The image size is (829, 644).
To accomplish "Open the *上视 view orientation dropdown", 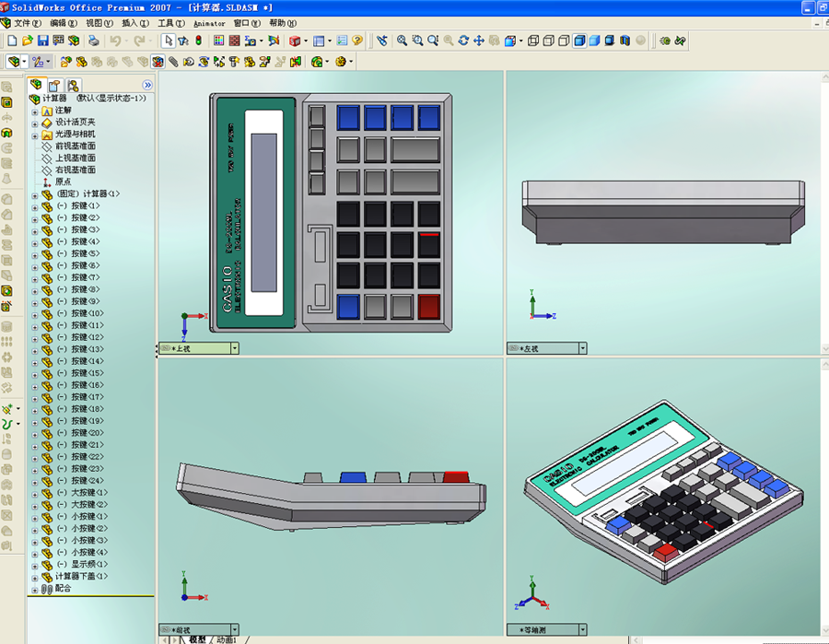I will pos(234,348).
